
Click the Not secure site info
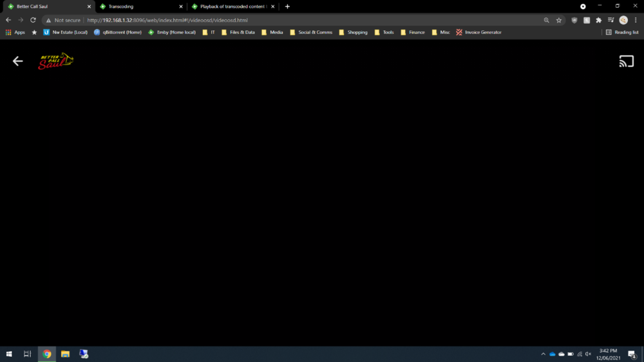coord(63,20)
